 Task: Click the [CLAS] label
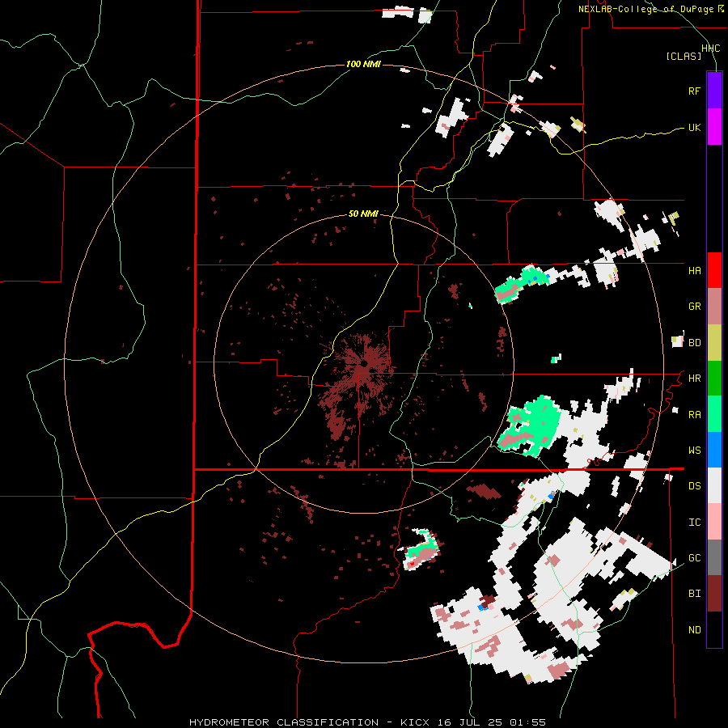684,56
